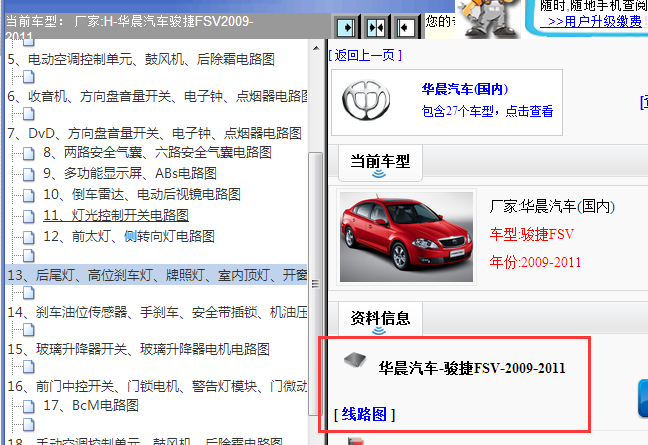The height and width of the screenshot is (445, 648).
Task: Click page icon for 8、两路安全气囊 item
Action: 29,154
